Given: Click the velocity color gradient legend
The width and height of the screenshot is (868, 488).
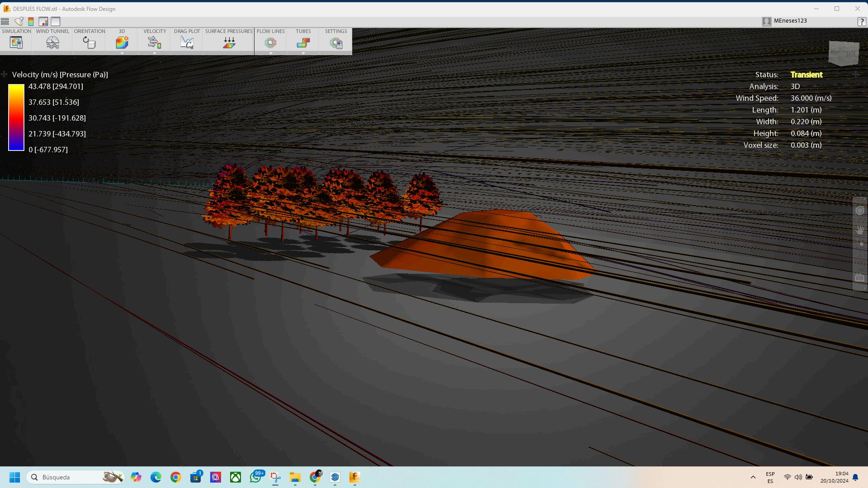Looking at the screenshot, I should point(16,117).
